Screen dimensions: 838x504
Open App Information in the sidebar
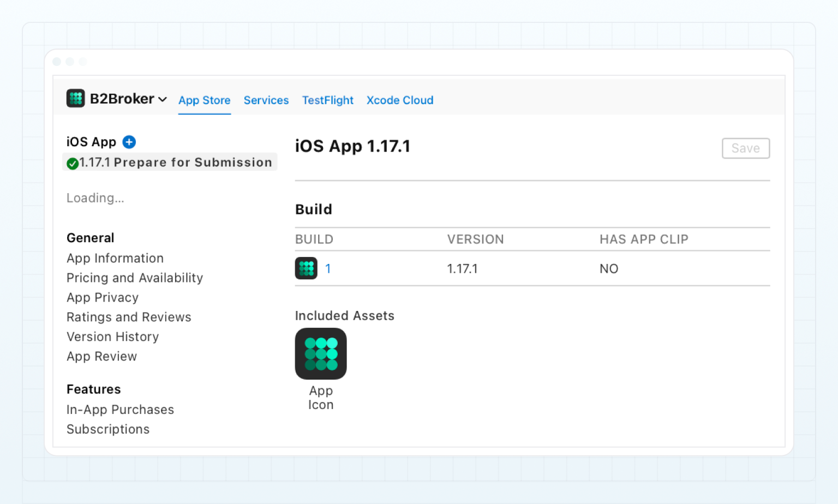tap(115, 258)
